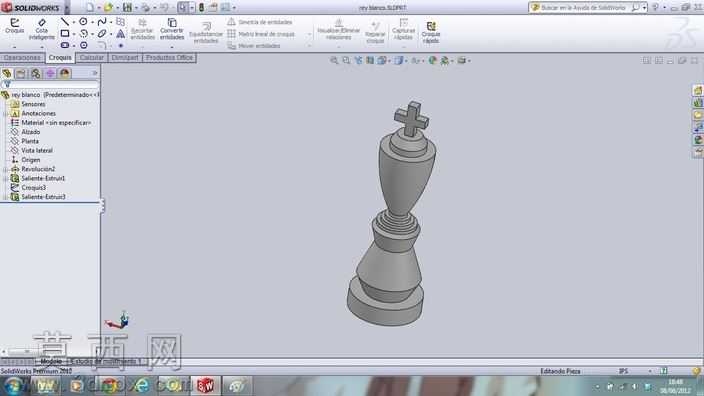Click feature tree filter field
Viewport: 704px width, 396px height.
point(50,84)
